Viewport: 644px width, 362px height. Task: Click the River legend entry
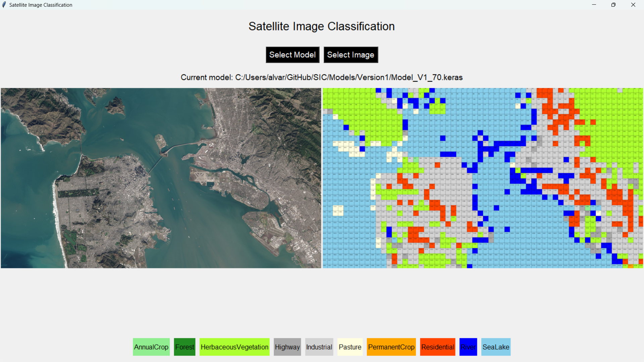pos(468,347)
